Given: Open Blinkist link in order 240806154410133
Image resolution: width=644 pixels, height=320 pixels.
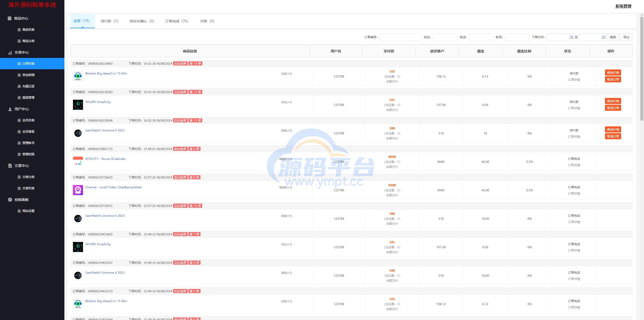Looking at the screenshot, I should click(x=106, y=301).
